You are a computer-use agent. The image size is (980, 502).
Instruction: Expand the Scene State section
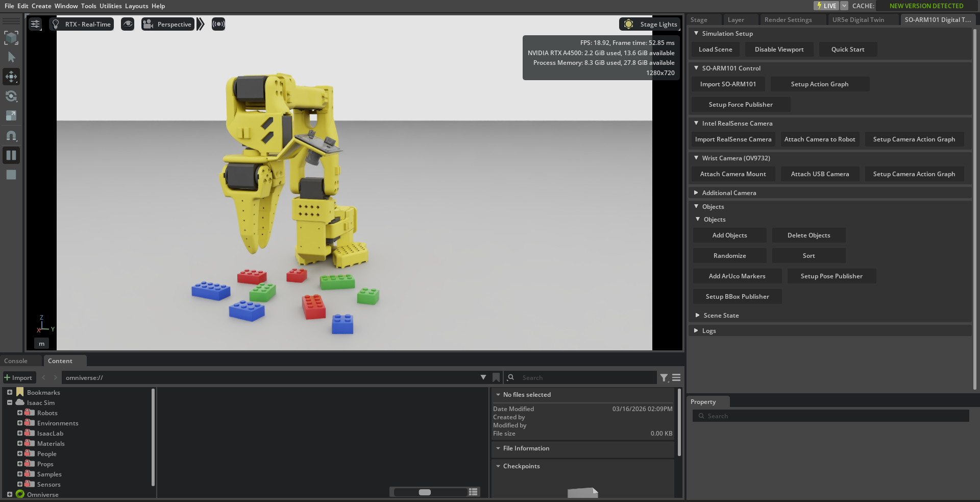pyautogui.click(x=698, y=315)
